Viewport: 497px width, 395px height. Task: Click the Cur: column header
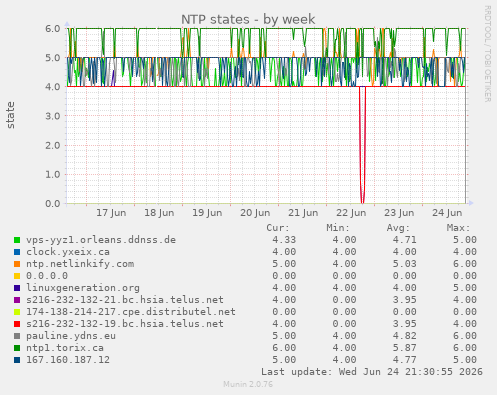(x=278, y=228)
